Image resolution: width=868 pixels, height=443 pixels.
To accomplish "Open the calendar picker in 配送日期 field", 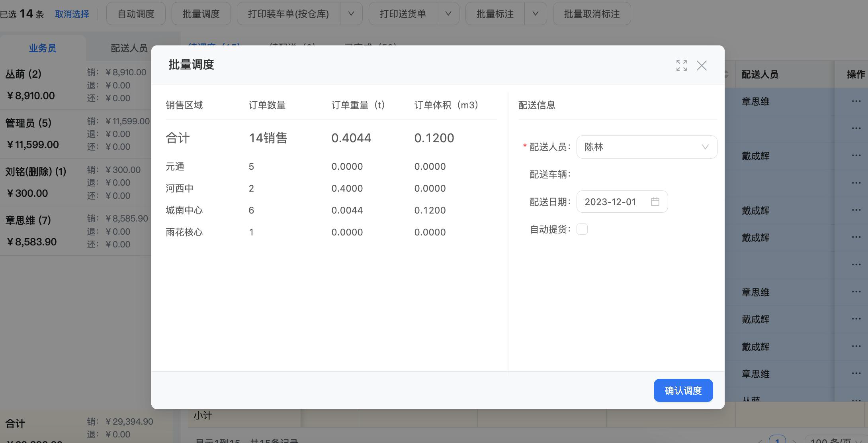I will point(655,202).
